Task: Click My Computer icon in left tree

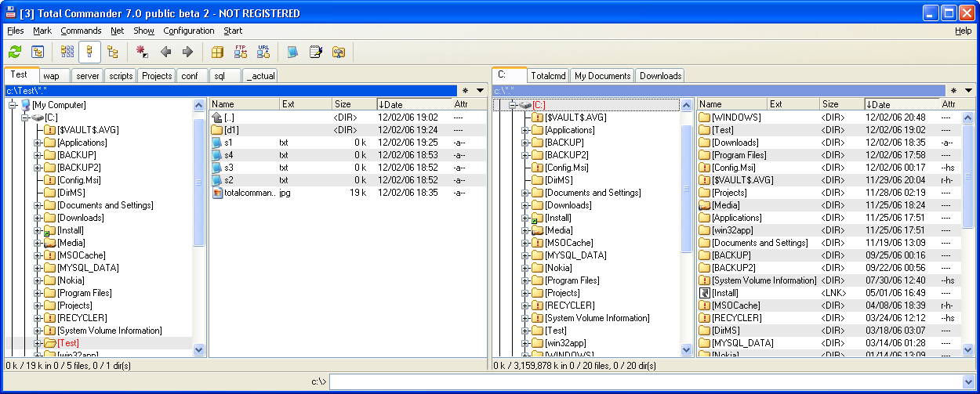Action: (x=26, y=105)
